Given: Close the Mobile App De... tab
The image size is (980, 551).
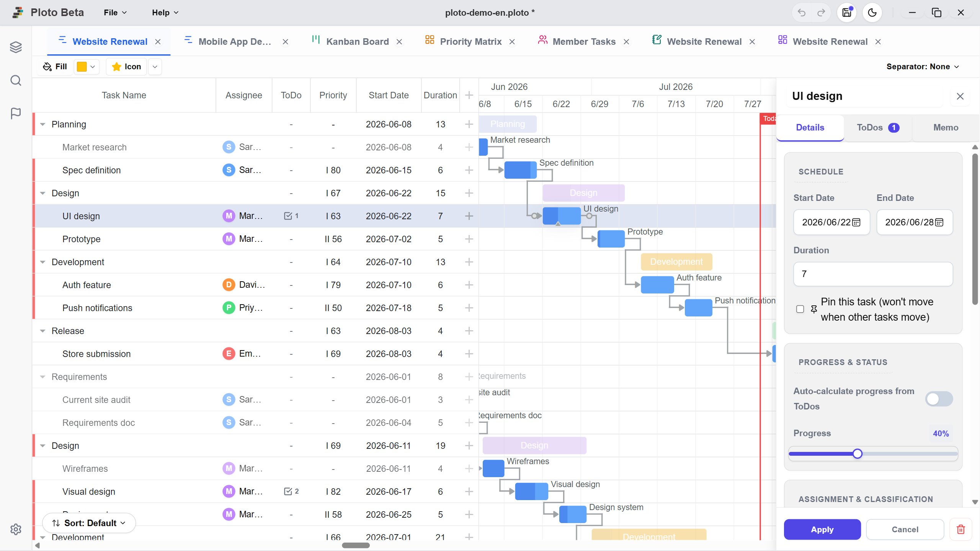Looking at the screenshot, I should pos(285,42).
